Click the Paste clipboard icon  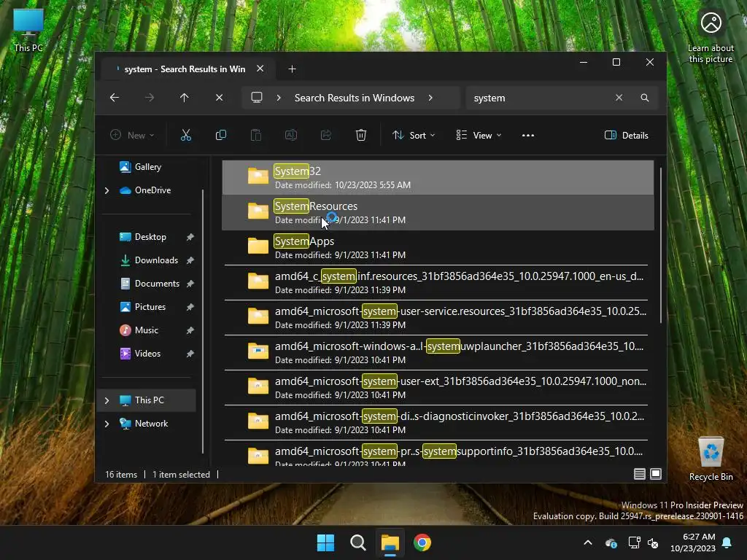[x=256, y=135]
